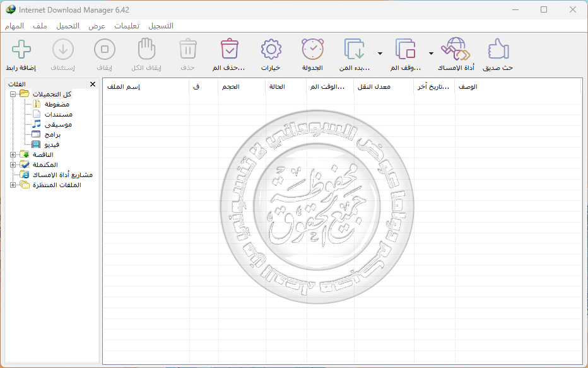
Task: Open the Start Queue dropdown arrow
Action: pos(379,54)
